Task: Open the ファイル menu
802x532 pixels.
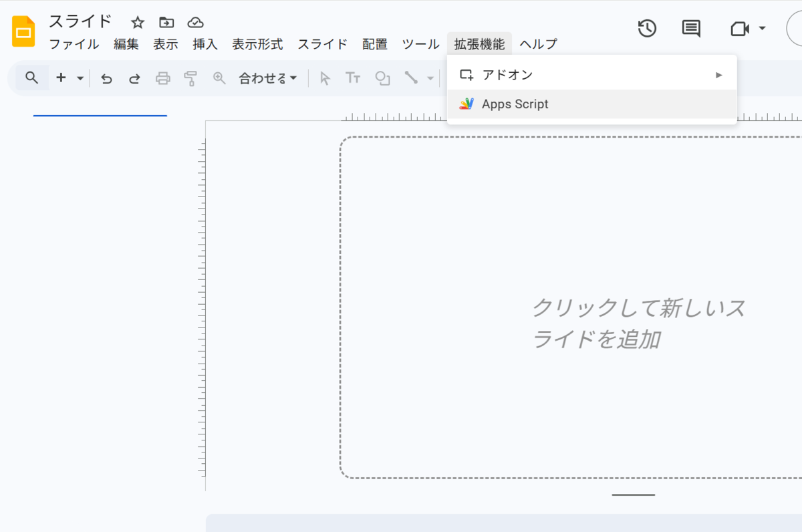Action: 74,44
